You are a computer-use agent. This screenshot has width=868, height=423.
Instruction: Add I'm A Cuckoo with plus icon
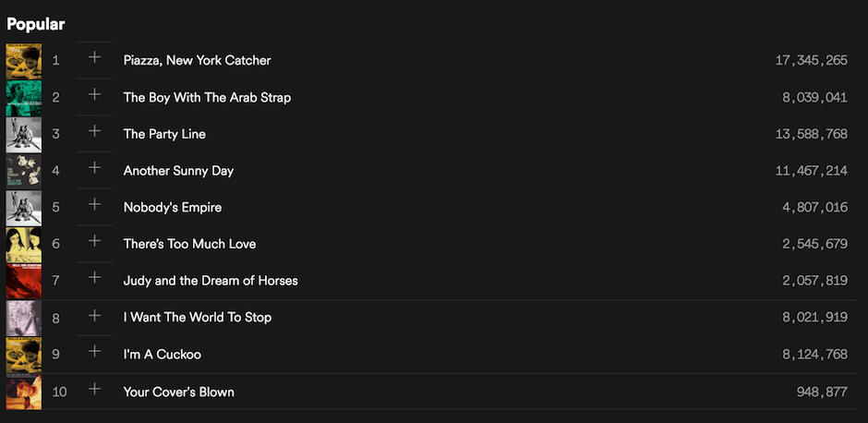94,352
